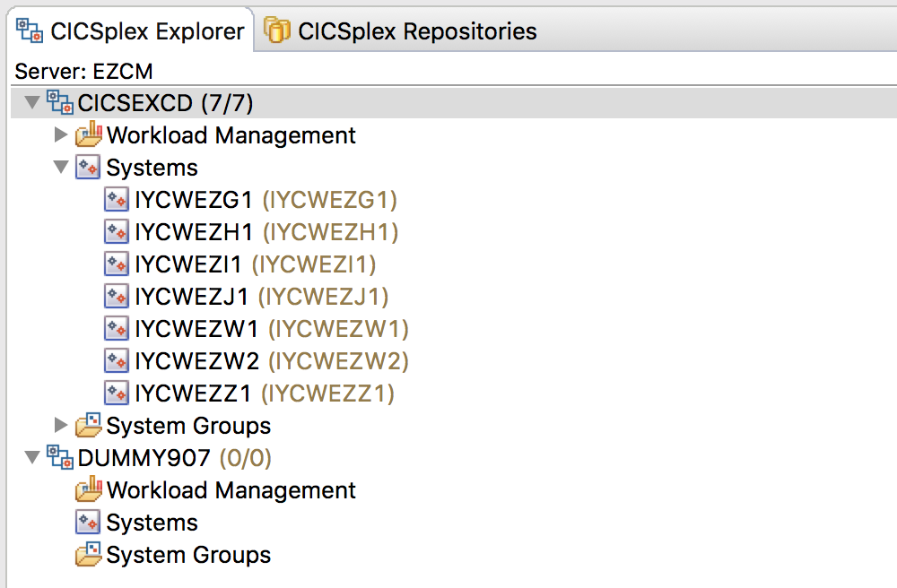This screenshot has width=897, height=588.
Task: Collapse the Systems node under CICSEXCD
Action: point(61,167)
